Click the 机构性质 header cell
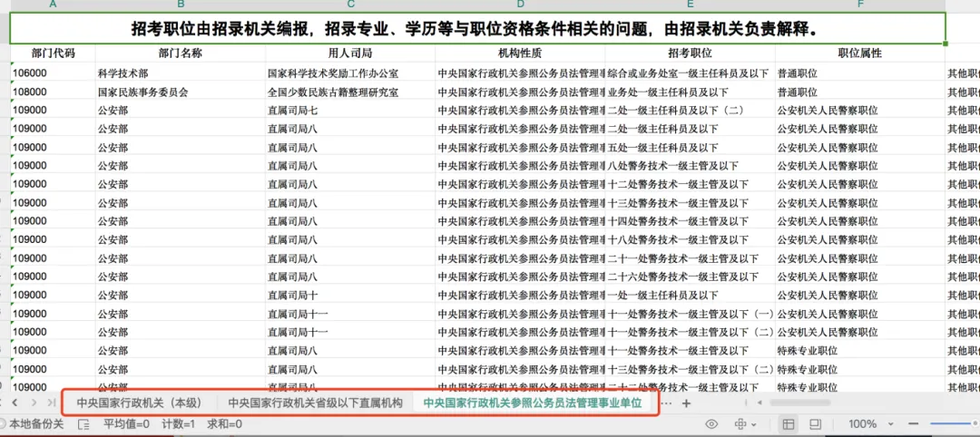The height and width of the screenshot is (437, 980). click(520, 53)
